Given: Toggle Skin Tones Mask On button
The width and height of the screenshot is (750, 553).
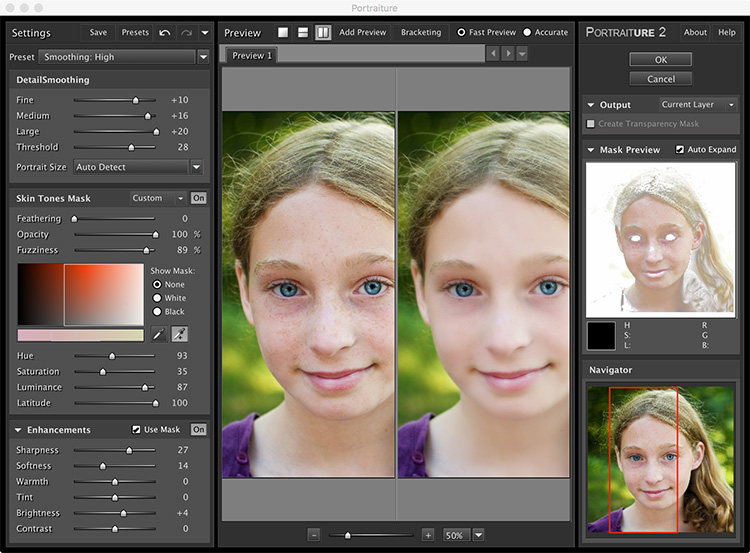Looking at the screenshot, I should pyautogui.click(x=199, y=198).
